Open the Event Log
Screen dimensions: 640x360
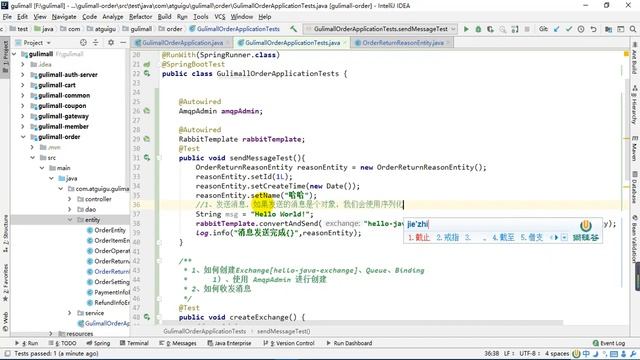(609, 343)
